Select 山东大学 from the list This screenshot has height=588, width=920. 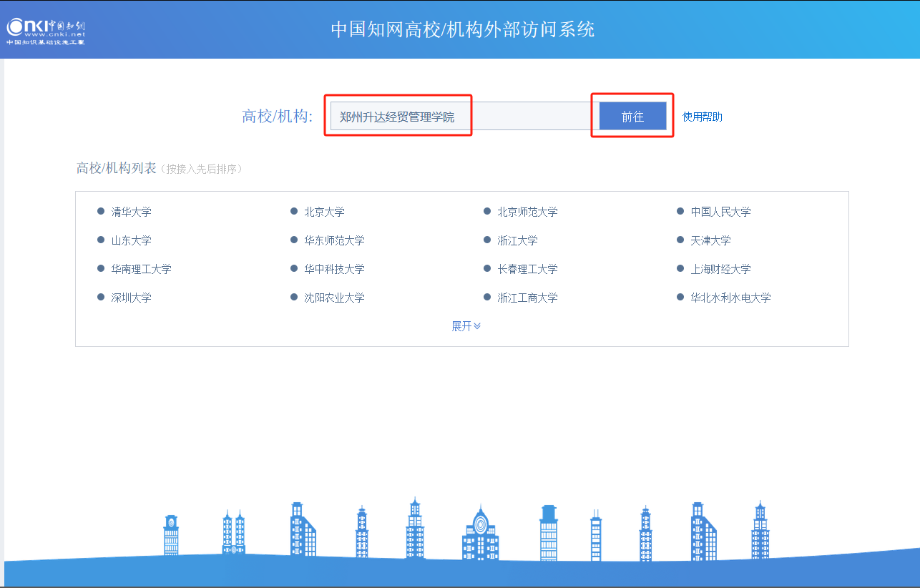click(131, 240)
